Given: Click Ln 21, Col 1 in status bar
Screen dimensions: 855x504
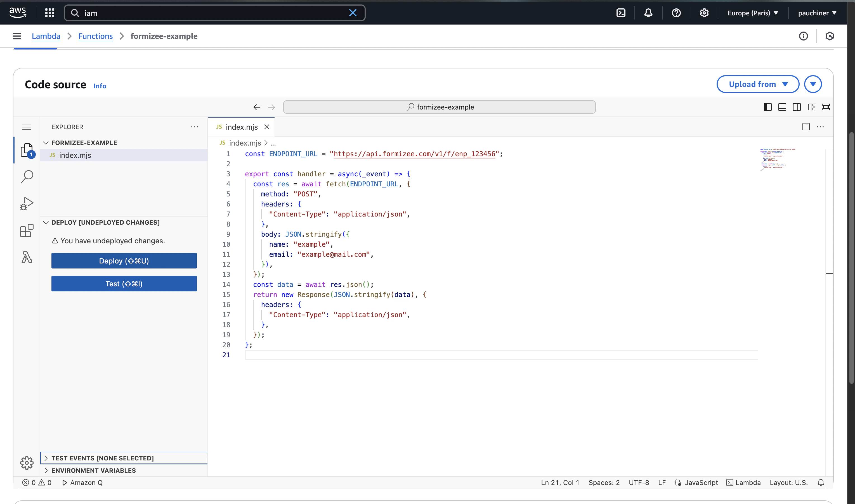Looking at the screenshot, I should click(x=560, y=482).
